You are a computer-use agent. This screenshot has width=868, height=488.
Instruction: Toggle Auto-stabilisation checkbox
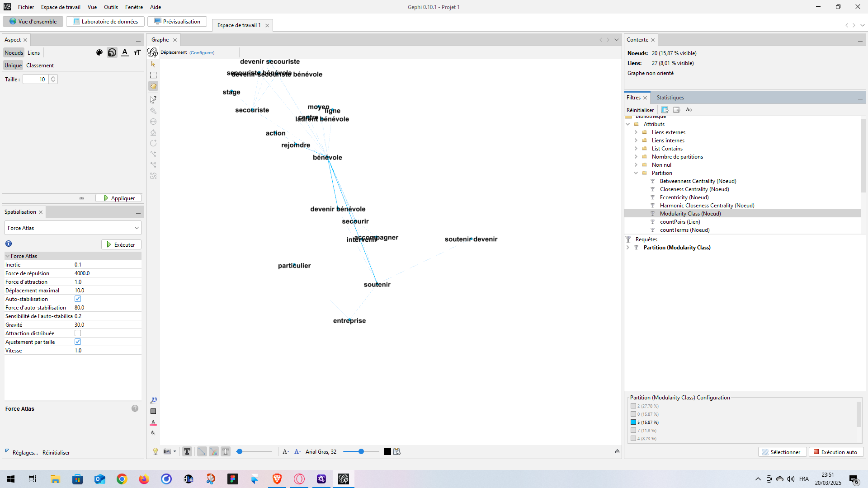click(78, 299)
